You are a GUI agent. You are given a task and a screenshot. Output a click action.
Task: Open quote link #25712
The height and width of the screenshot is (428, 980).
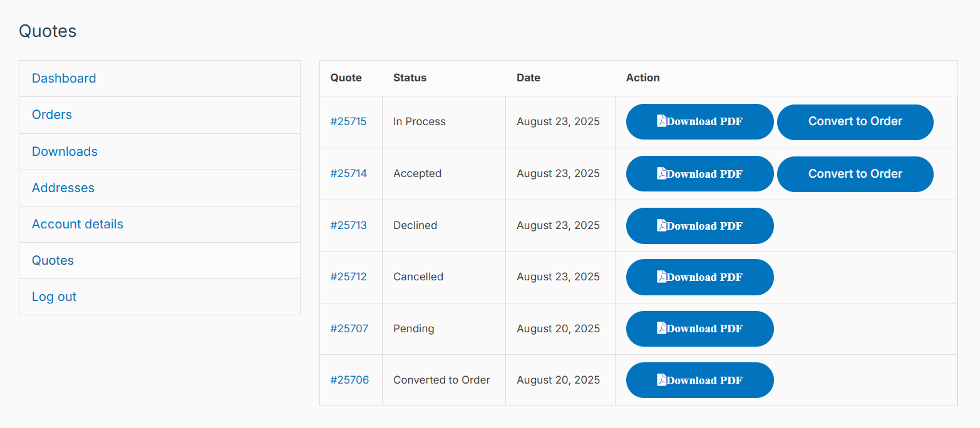click(x=348, y=277)
